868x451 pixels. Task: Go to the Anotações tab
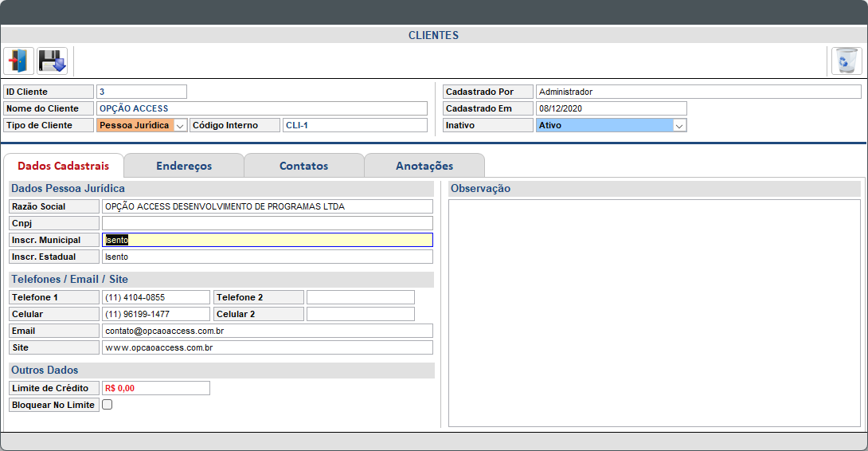pos(424,166)
